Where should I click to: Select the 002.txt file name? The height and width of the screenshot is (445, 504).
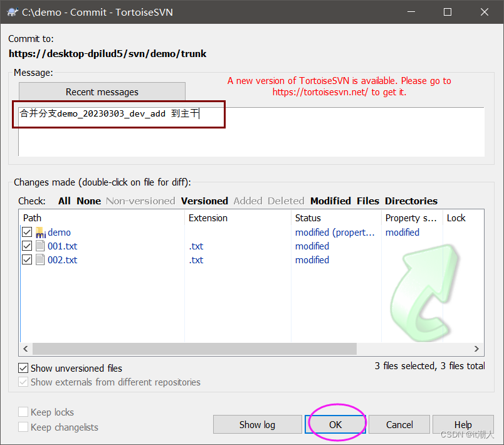[62, 260]
